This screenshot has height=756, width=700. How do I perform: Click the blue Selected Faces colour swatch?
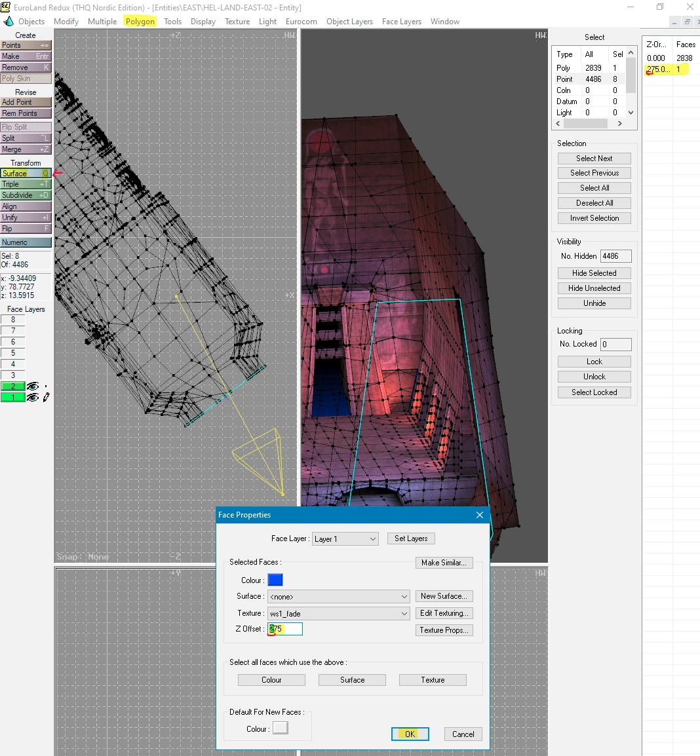click(275, 580)
